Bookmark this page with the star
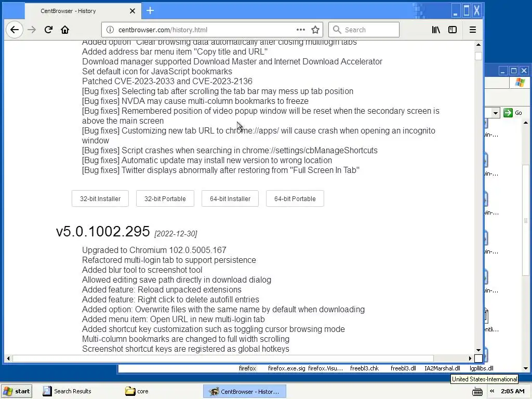 [315, 30]
